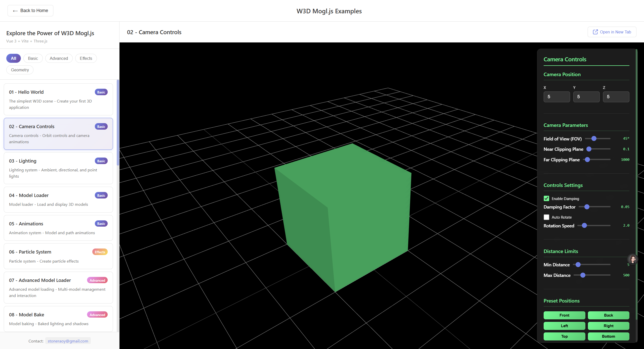The width and height of the screenshot is (644, 349).
Task: Click the floating avatar assistant icon
Action: coord(633,259)
